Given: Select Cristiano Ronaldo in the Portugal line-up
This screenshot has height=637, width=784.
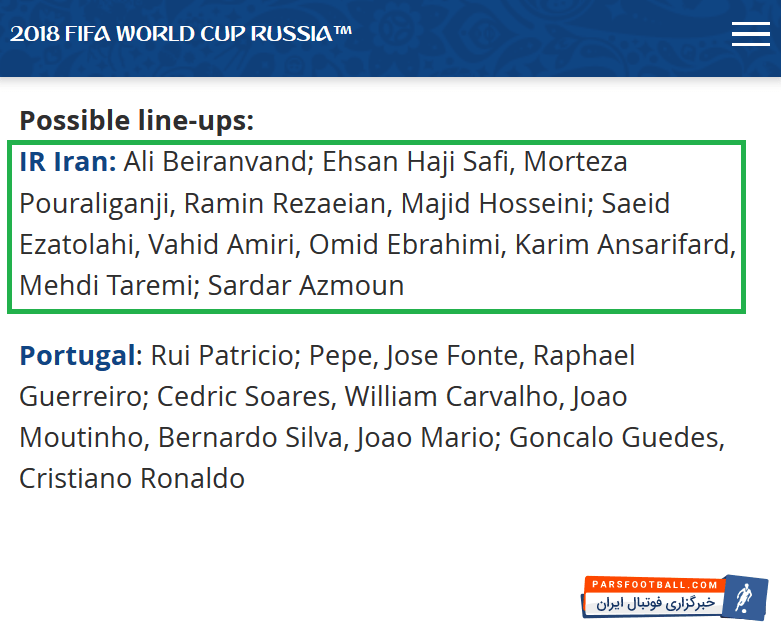Looking at the screenshot, I should [x=132, y=478].
